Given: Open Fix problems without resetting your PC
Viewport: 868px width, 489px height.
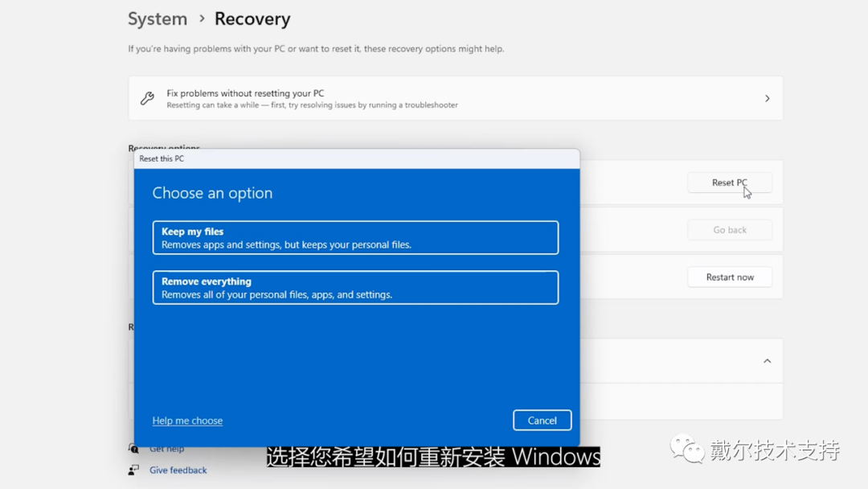Looking at the screenshot, I should [x=456, y=98].
